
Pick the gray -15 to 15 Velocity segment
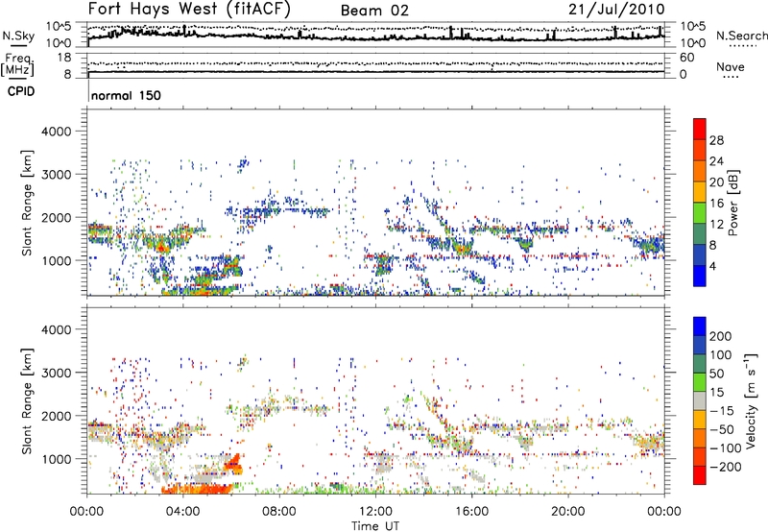click(x=700, y=401)
